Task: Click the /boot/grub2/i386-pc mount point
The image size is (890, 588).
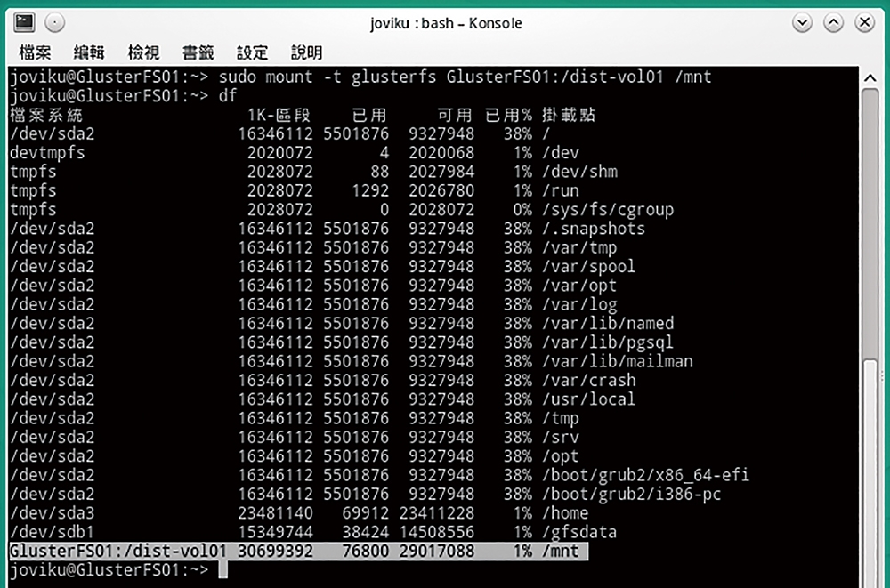Action: click(x=631, y=494)
